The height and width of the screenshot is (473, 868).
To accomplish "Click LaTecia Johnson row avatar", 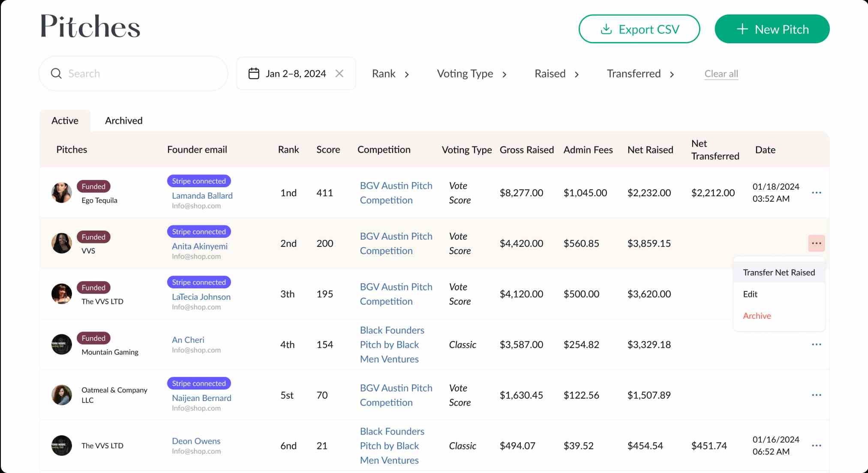I will [x=62, y=294].
